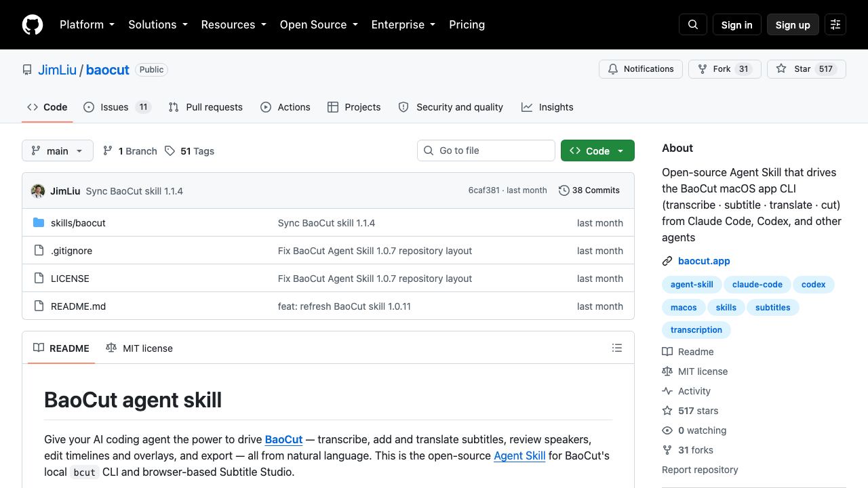The width and height of the screenshot is (868, 488).
Task: Click the Sign up button
Action: pos(793,24)
